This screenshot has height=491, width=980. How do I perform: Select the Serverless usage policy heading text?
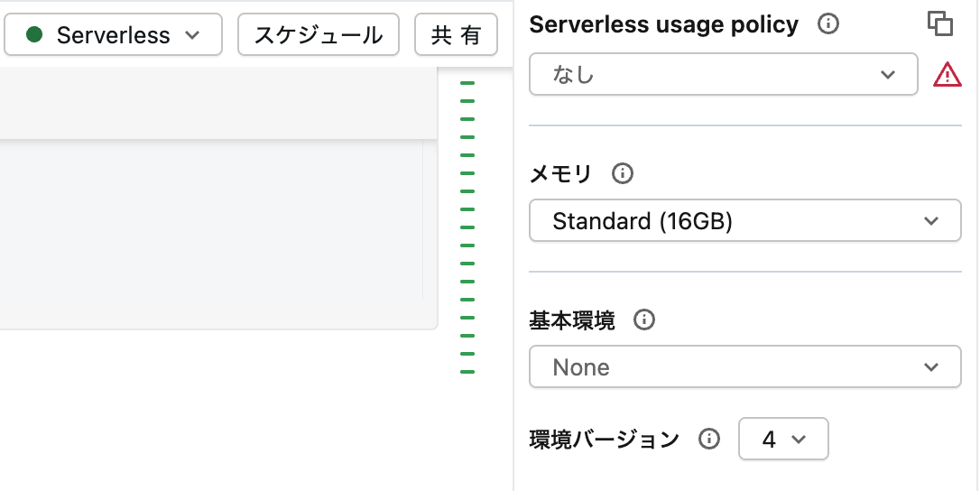click(664, 24)
